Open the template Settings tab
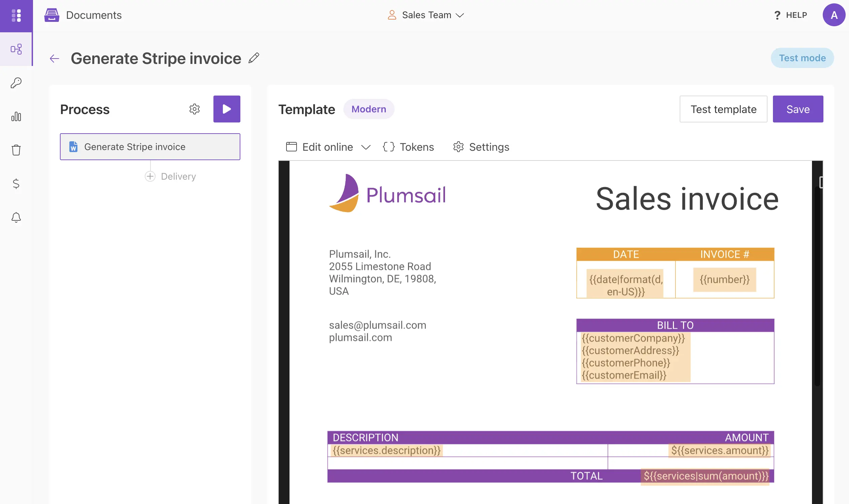 [481, 147]
